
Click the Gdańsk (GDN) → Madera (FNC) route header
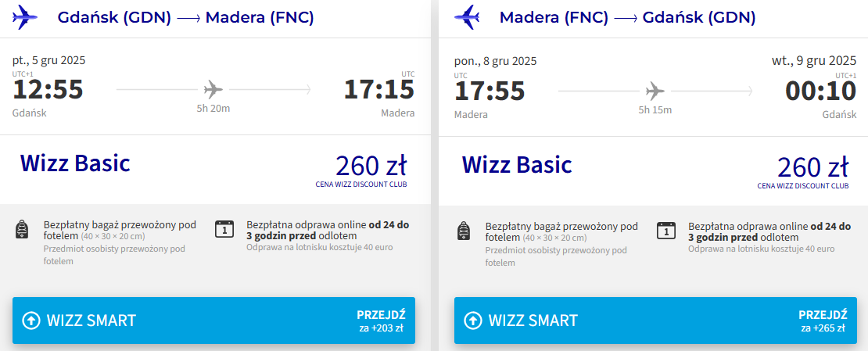185,17
